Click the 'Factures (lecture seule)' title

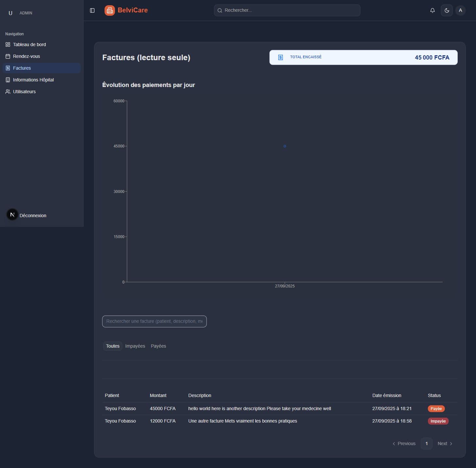[x=146, y=58]
